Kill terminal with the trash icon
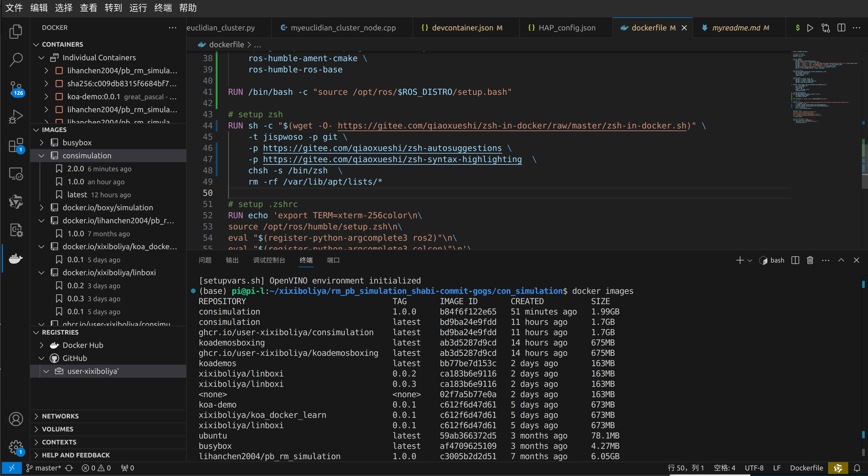Image resolution: width=868 pixels, height=476 pixels. pos(810,260)
